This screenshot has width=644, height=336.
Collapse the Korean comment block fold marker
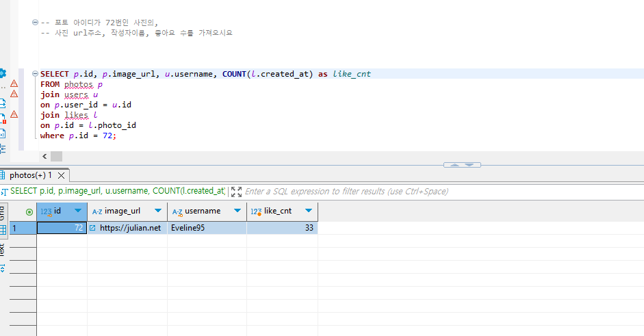pyautogui.click(x=35, y=22)
